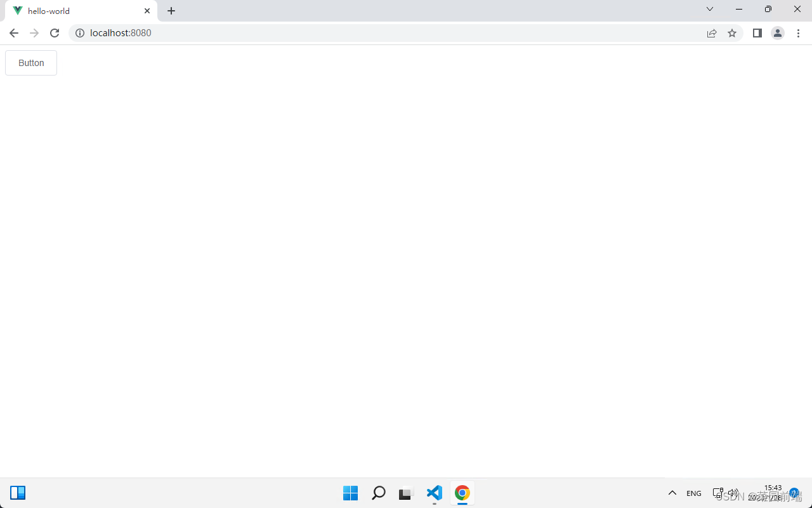812x508 pixels.
Task: Click the Vue logo on the hello-world tab
Action: 17,11
